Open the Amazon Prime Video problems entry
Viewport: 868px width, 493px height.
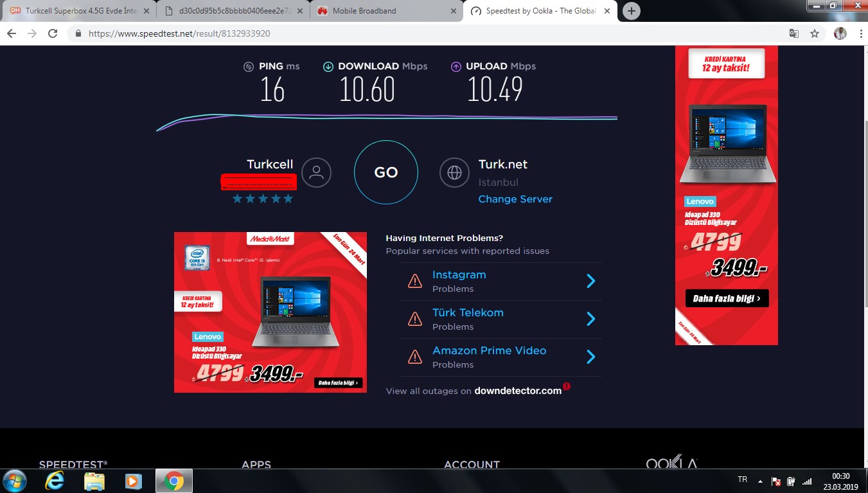(489, 350)
